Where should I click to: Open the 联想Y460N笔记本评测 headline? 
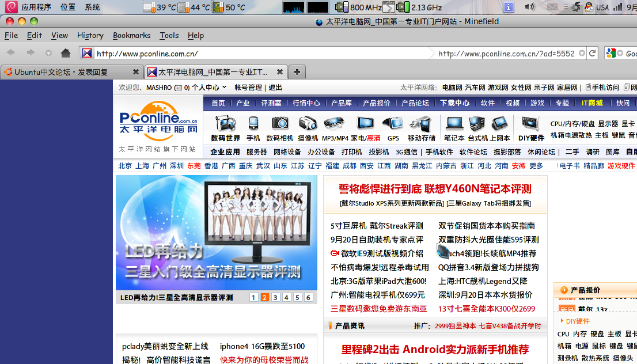tap(478, 188)
